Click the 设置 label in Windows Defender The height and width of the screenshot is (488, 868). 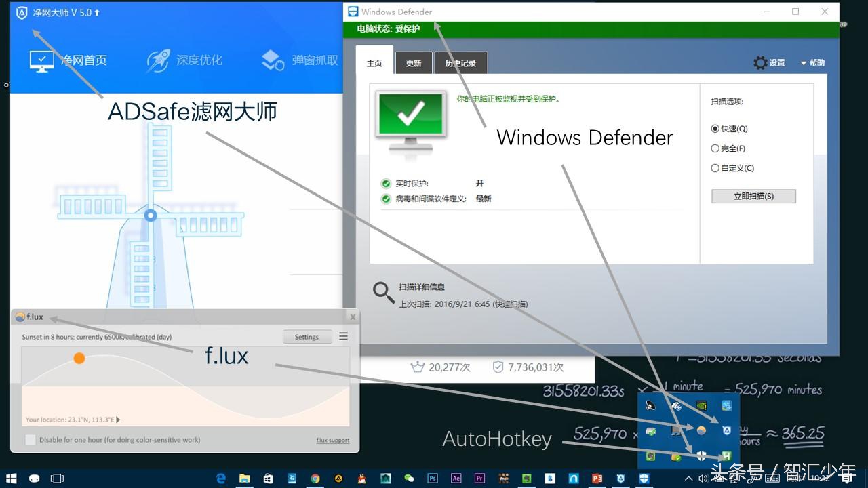tap(777, 63)
